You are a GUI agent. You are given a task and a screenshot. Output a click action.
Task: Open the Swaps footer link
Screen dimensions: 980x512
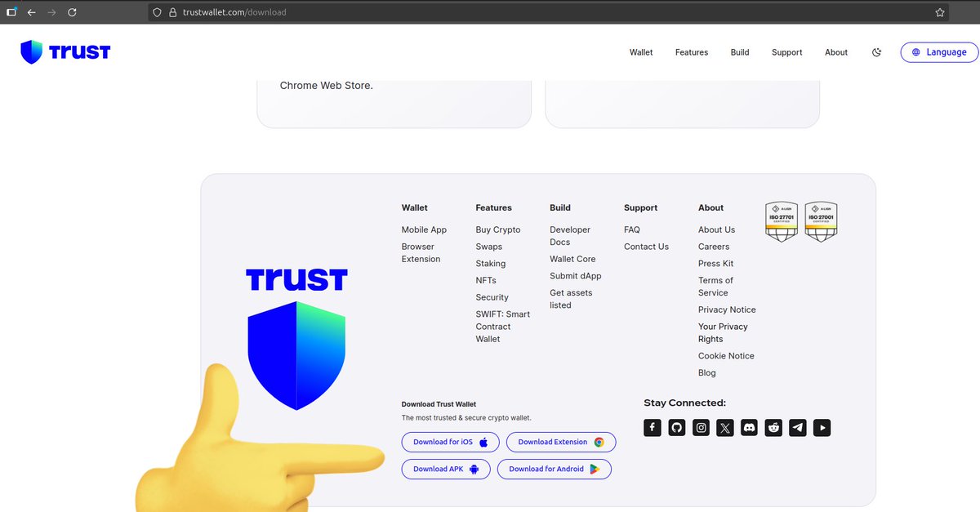tap(489, 247)
